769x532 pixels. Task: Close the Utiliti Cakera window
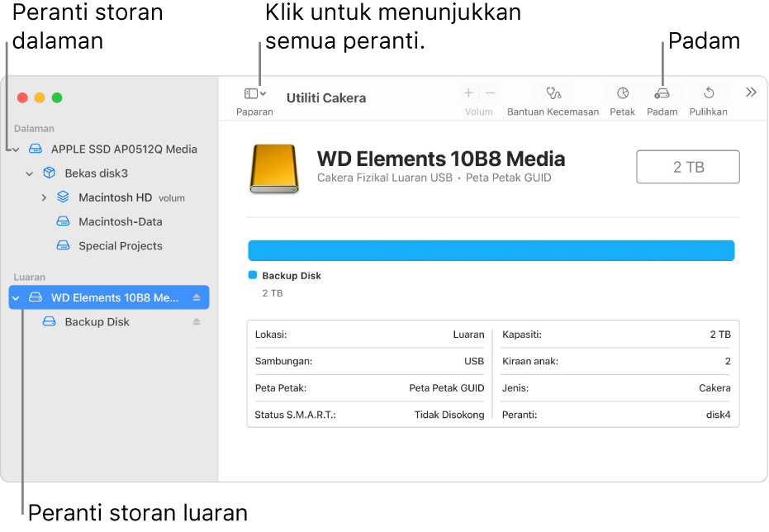click(22, 97)
